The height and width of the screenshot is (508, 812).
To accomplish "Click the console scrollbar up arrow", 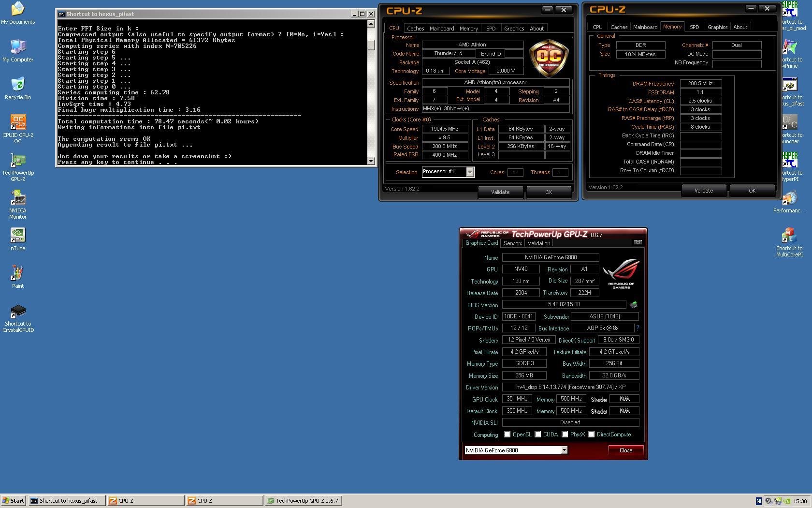I will click(371, 23).
